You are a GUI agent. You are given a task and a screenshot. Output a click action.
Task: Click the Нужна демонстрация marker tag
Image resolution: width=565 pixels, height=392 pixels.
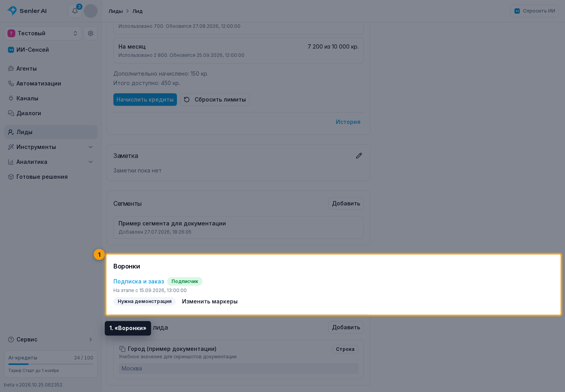pos(145,301)
